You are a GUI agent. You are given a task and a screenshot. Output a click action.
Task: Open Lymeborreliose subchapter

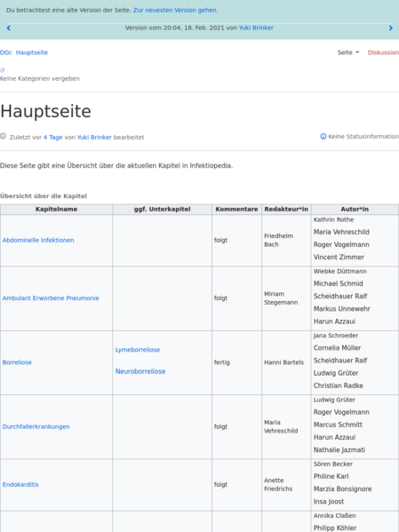point(138,350)
